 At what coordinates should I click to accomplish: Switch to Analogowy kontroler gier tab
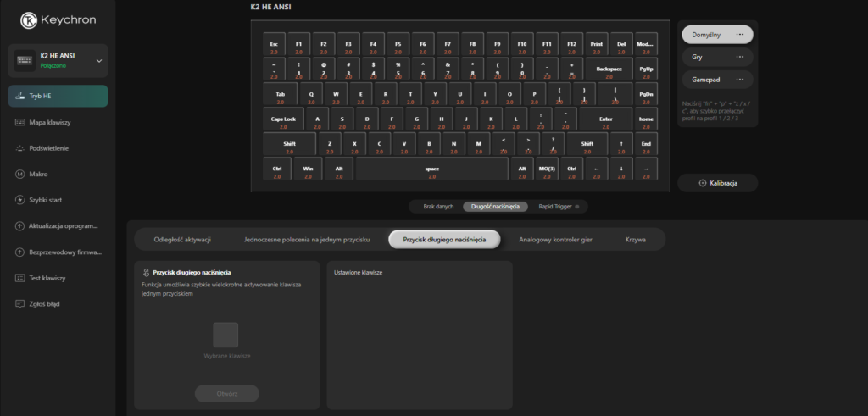click(x=555, y=240)
